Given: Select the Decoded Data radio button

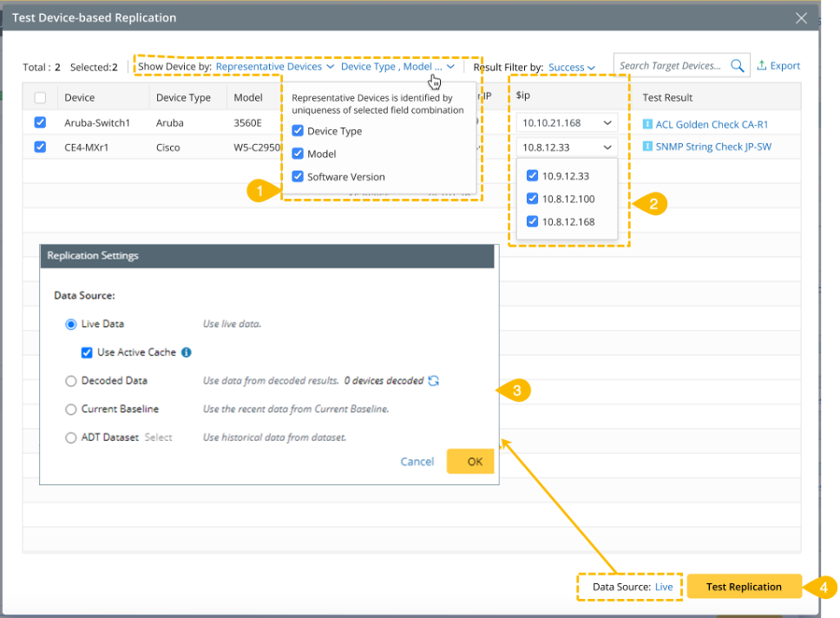Looking at the screenshot, I should point(71,380).
